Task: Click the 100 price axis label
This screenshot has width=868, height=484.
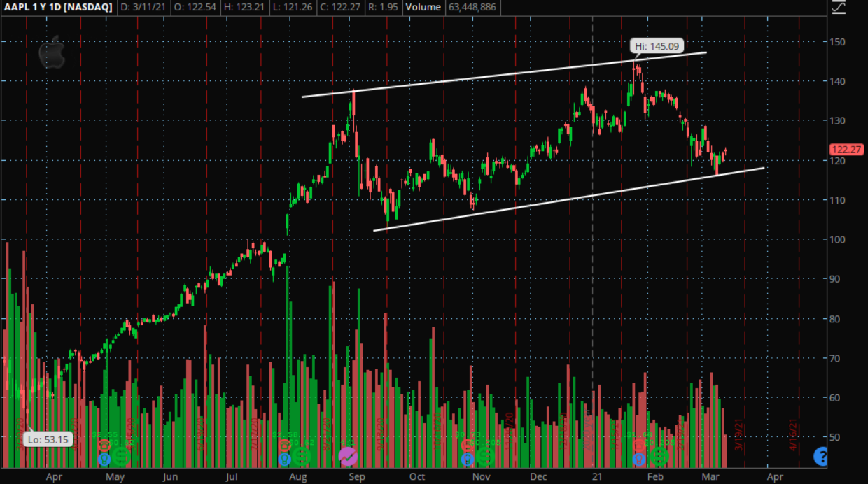Action: 836,240
